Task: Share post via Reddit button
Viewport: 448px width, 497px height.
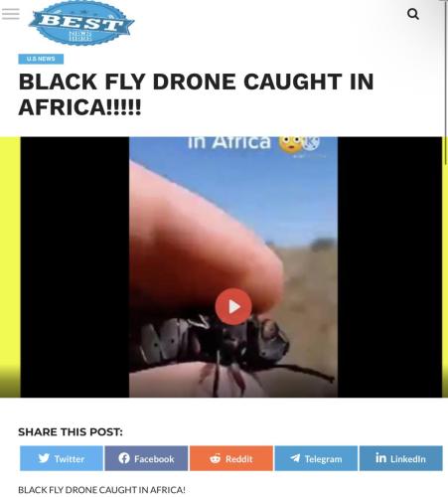Action: click(231, 458)
